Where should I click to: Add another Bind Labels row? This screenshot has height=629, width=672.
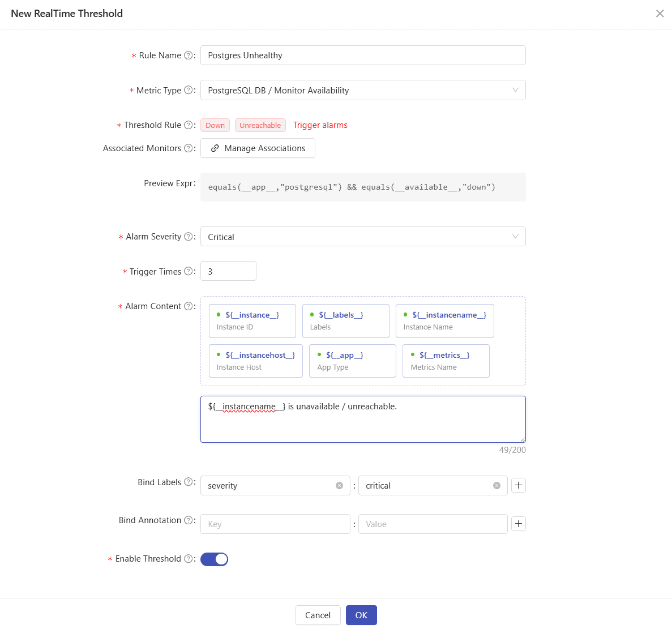pyautogui.click(x=519, y=485)
